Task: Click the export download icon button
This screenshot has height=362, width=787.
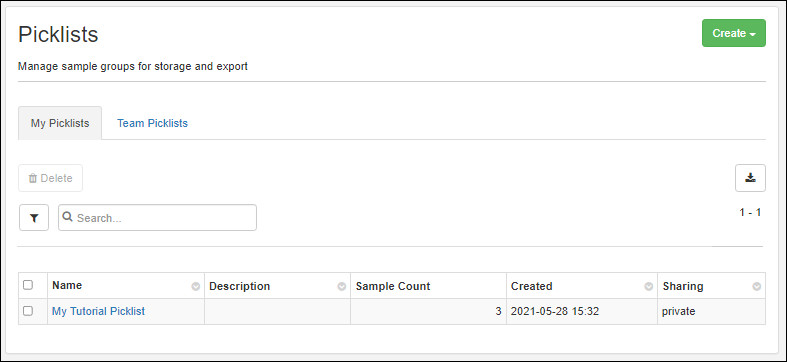Action: [750, 178]
